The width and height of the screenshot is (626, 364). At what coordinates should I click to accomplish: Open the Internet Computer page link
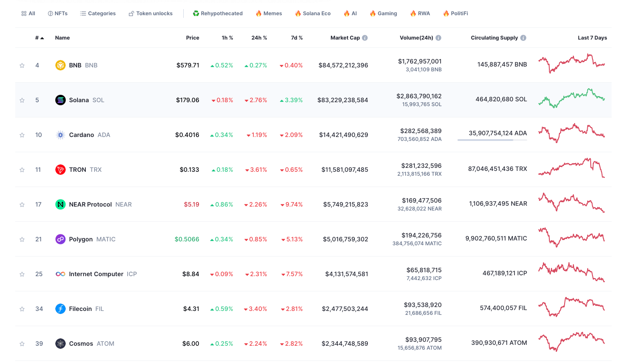coord(96,274)
